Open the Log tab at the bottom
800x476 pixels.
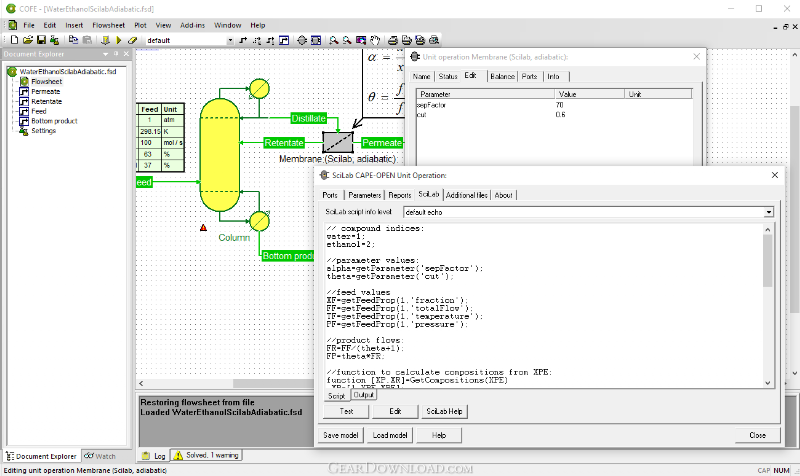click(x=154, y=456)
